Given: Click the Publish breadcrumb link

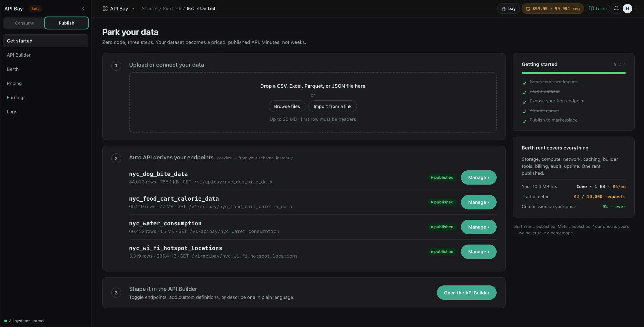Looking at the screenshot, I should click(x=172, y=9).
